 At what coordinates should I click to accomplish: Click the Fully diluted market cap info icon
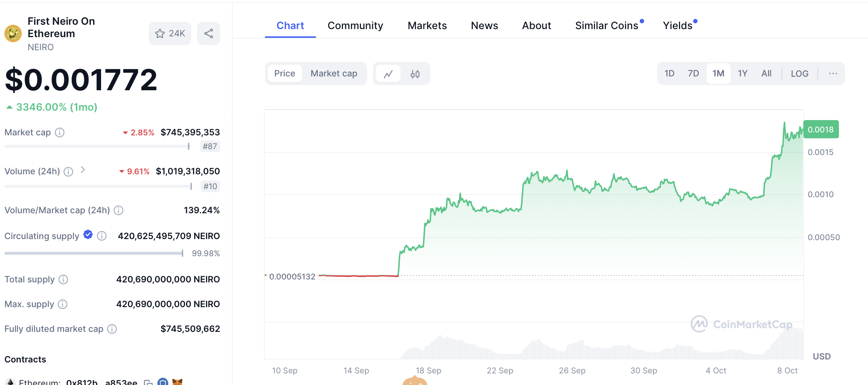(112, 329)
